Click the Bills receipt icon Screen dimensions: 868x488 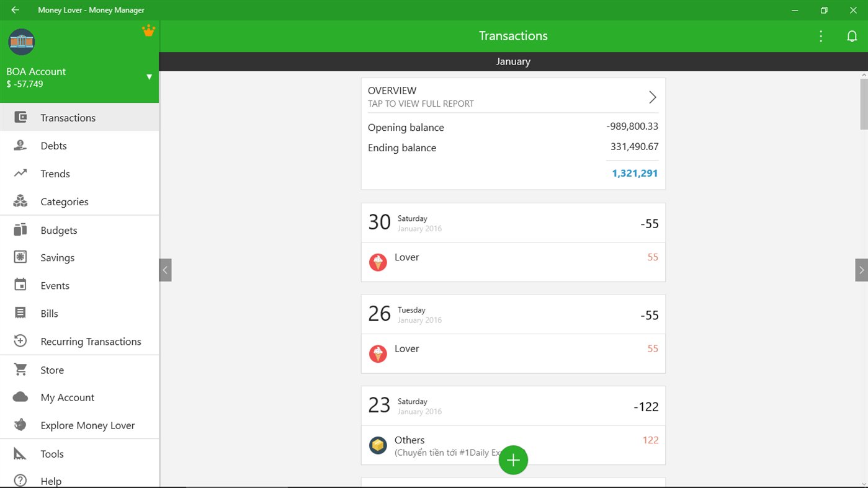[x=20, y=313]
